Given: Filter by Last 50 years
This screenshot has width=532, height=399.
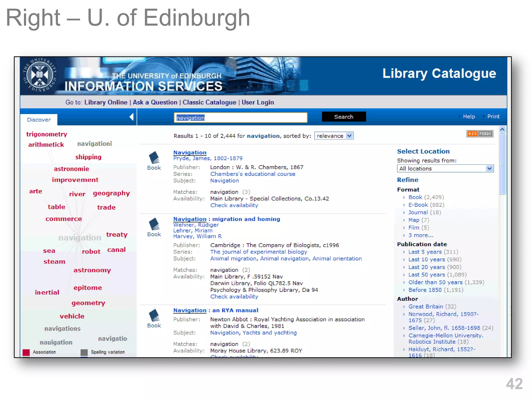Looking at the screenshot, I should (x=437, y=275).
